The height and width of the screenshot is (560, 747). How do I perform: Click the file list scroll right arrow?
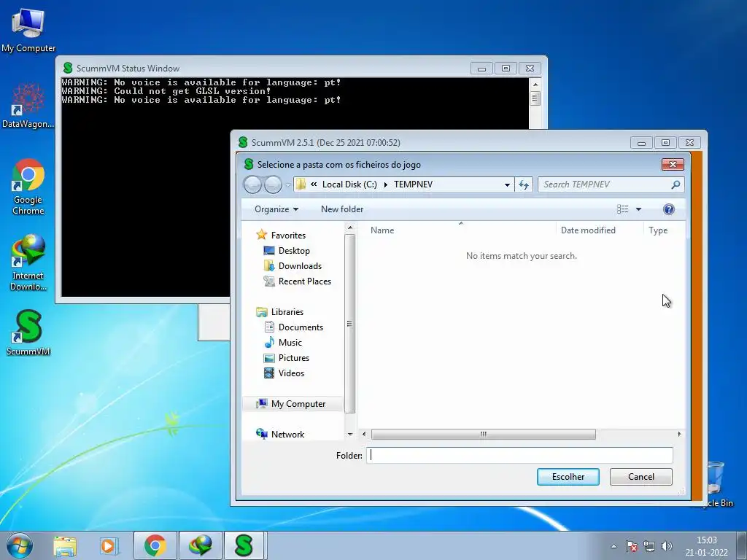point(679,434)
